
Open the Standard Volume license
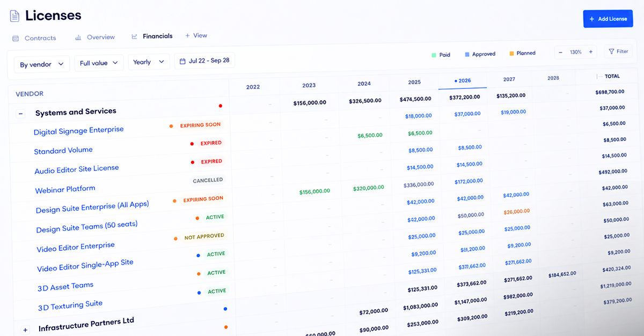(x=63, y=151)
